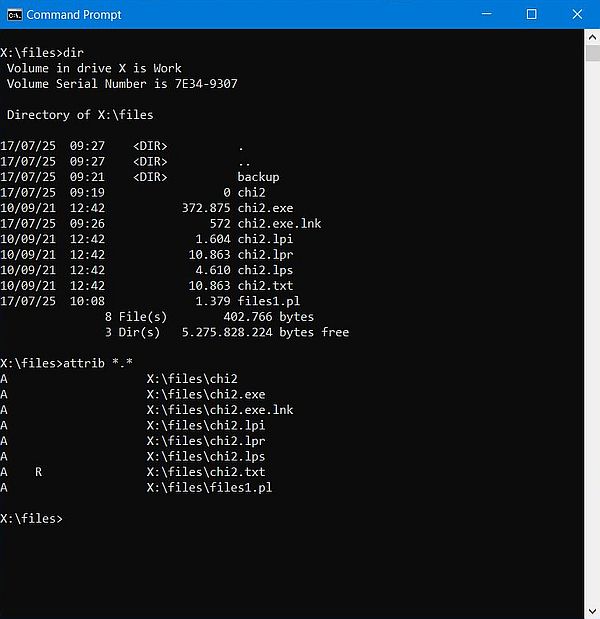This screenshot has height=619, width=600.
Task: Click the 'R' read-only attribute flag
Action: point(38,472)
